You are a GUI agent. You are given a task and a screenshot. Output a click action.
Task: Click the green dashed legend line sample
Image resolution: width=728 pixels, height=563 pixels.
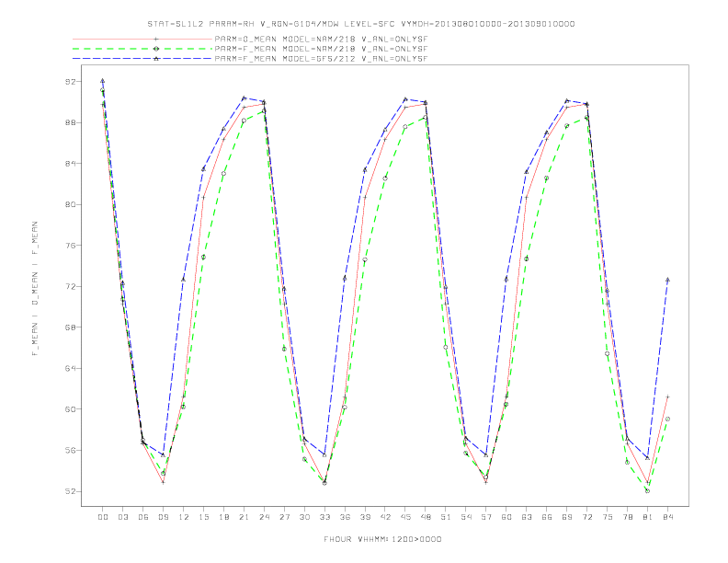(142, 49)
